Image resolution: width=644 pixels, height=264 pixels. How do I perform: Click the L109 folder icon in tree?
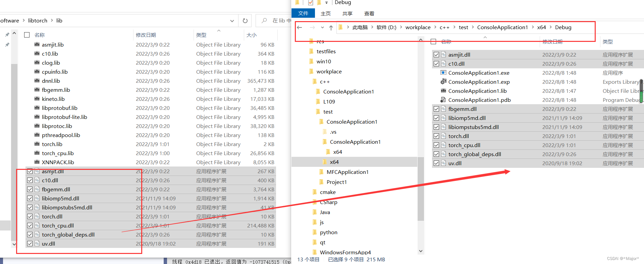coord(318,102)
